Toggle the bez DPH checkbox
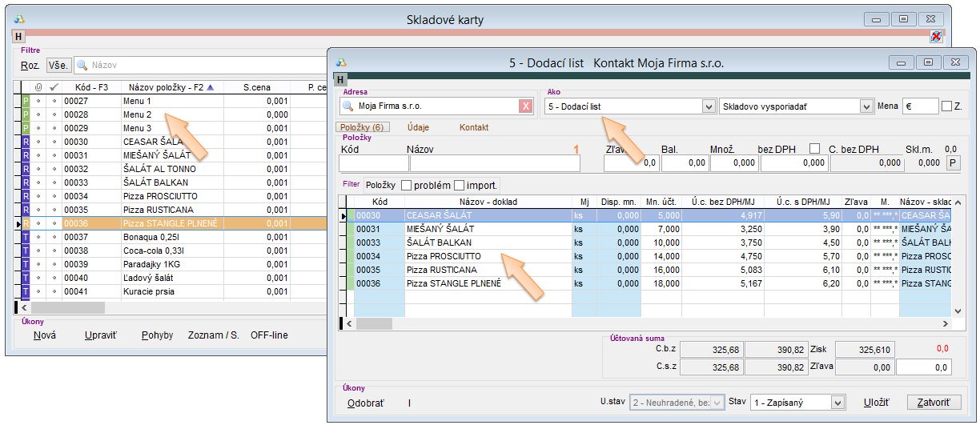 (x=815, y=149)
